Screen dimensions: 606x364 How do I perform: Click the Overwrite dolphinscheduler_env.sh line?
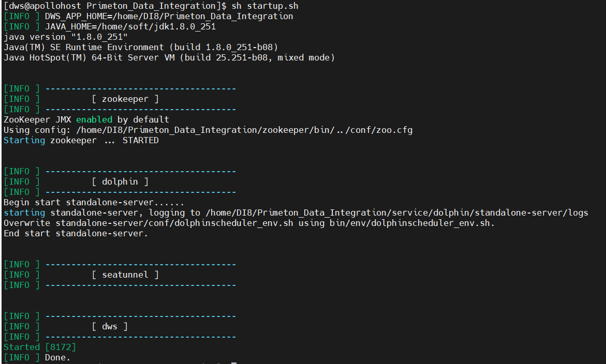click(249, 223)
